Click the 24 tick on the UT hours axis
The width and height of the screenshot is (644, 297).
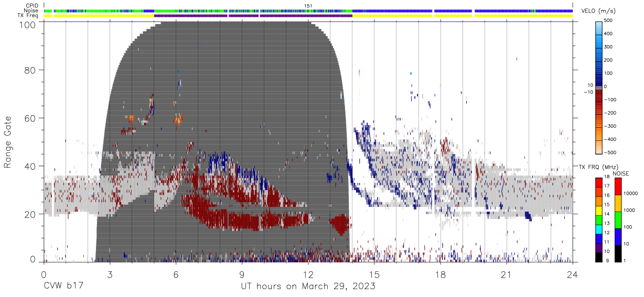tap(573, 274)
